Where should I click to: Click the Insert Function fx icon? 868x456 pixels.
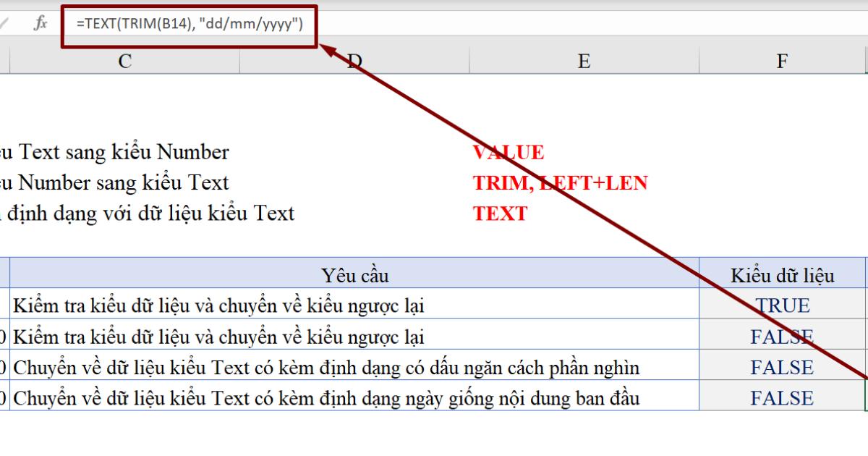[x=41, y=23]
